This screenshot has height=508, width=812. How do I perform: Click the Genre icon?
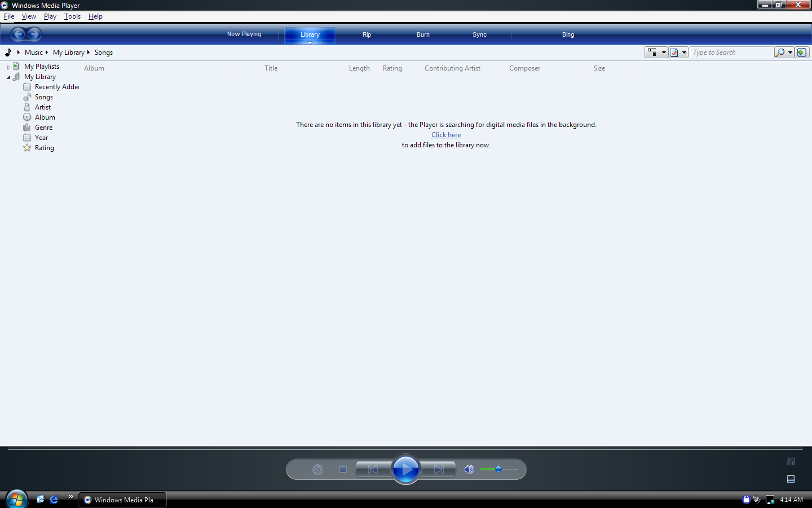(x=27, y=128)
